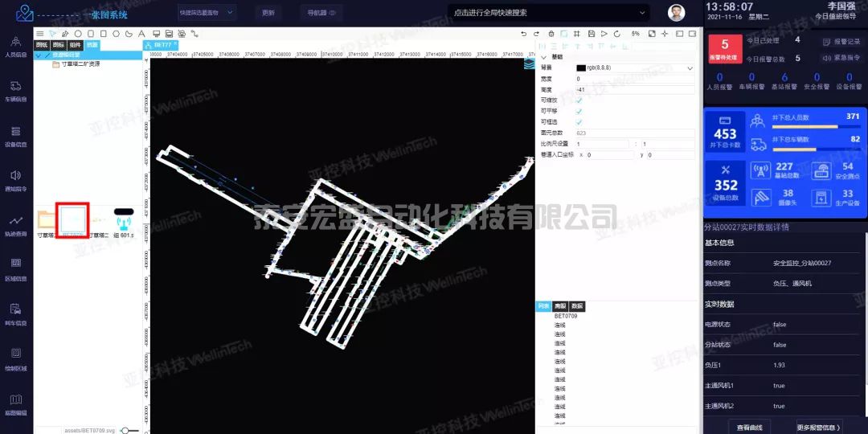Click the layers icon at canvas corner
The image size is (868, 434).
[529, 64]
